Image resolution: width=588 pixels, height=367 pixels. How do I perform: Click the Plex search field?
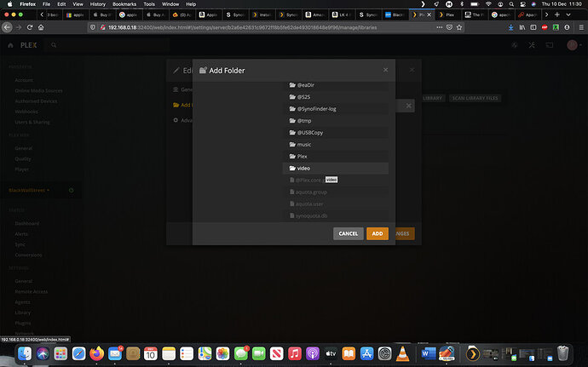pos(107,45)
